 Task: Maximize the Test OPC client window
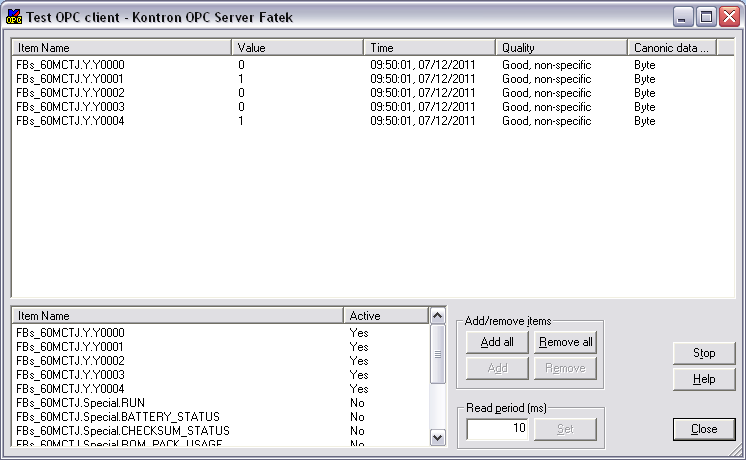coord(706,17)
